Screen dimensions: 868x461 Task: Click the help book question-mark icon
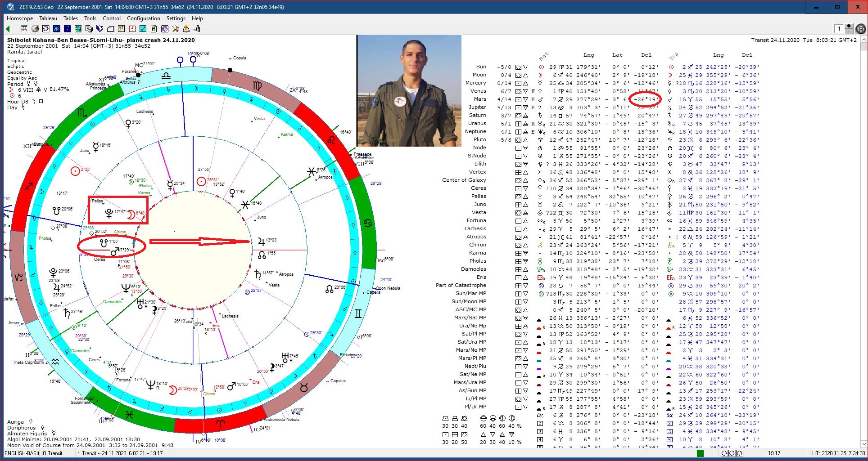(186, 29)
